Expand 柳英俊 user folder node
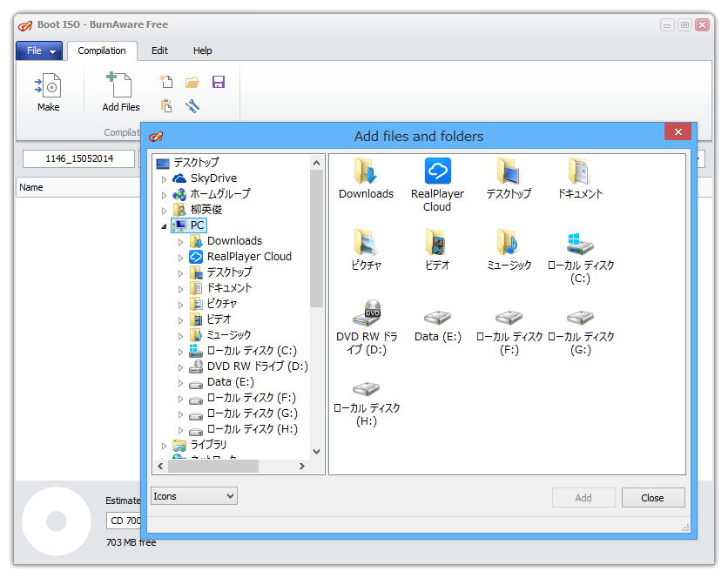The image size is (728, 578). click(x=164, y=211)
